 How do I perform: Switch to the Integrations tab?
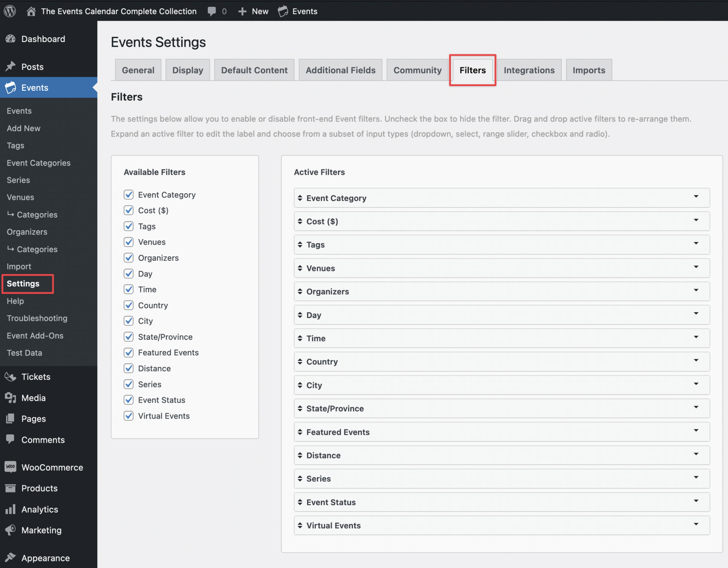[529, 70]
